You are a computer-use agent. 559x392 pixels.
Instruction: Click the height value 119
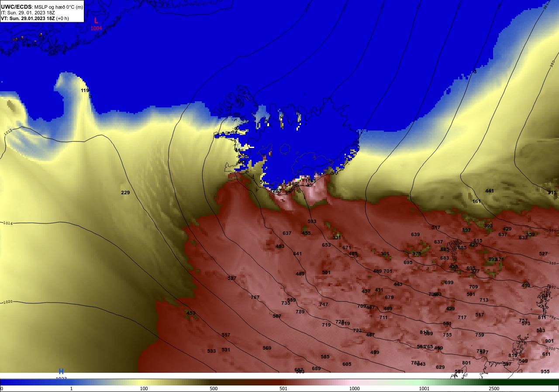tap(85, 90)
